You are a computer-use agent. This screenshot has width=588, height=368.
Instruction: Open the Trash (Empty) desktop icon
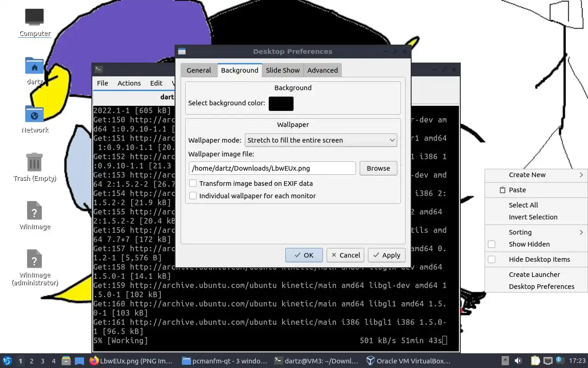34,167
